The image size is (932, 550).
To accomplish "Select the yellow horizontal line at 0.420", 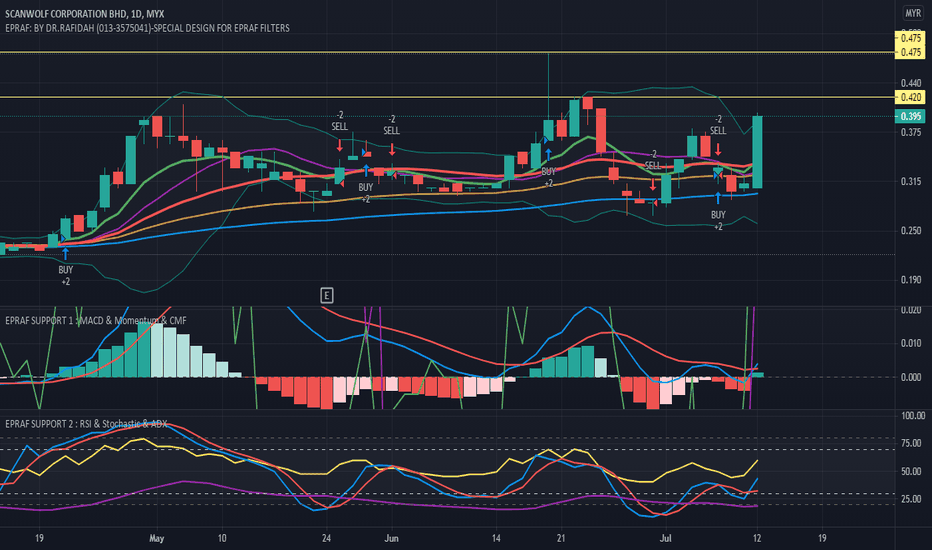I will point(447,97).
